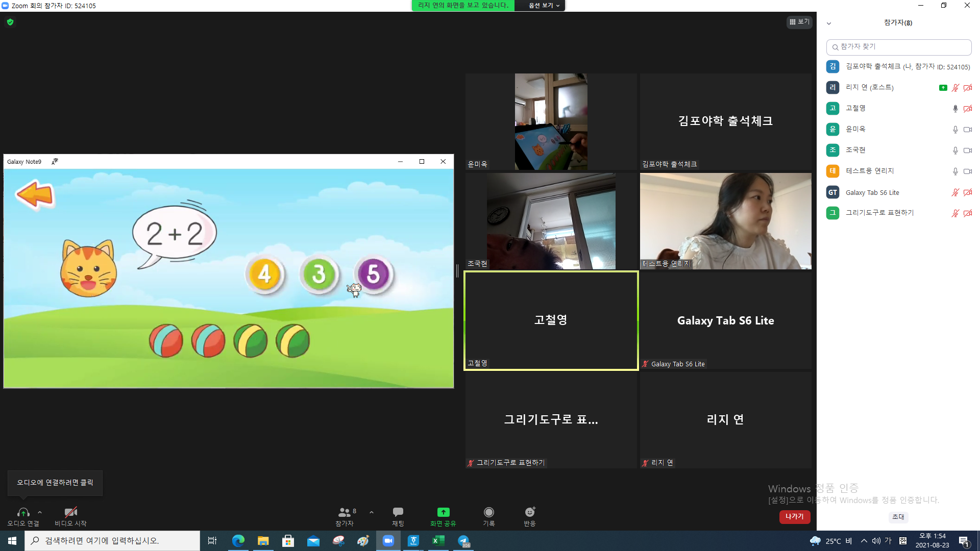Show hidden system tray icons arrow
980x551 pixels.
click(864, 541)
